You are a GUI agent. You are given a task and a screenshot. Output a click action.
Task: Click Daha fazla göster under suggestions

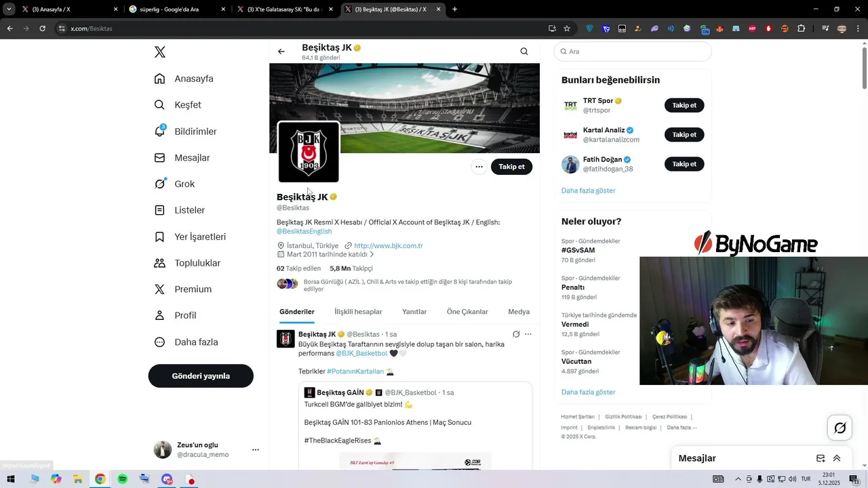tap(588, 190)
